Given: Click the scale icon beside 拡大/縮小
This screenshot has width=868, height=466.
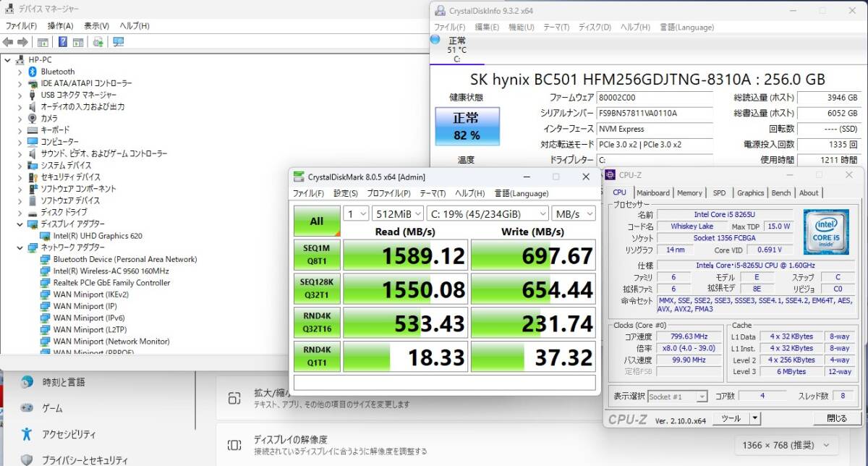Looking at the screenshot, I should tap(234, 399).
